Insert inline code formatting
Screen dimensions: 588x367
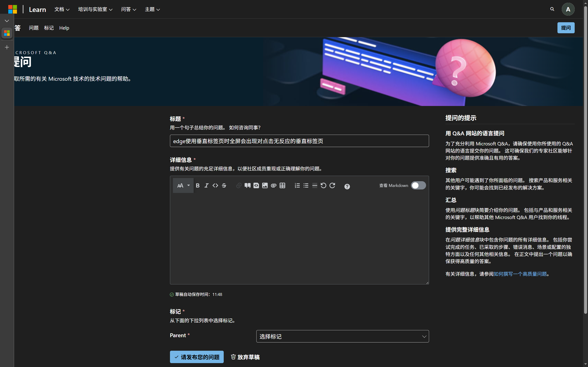point(215,185)
